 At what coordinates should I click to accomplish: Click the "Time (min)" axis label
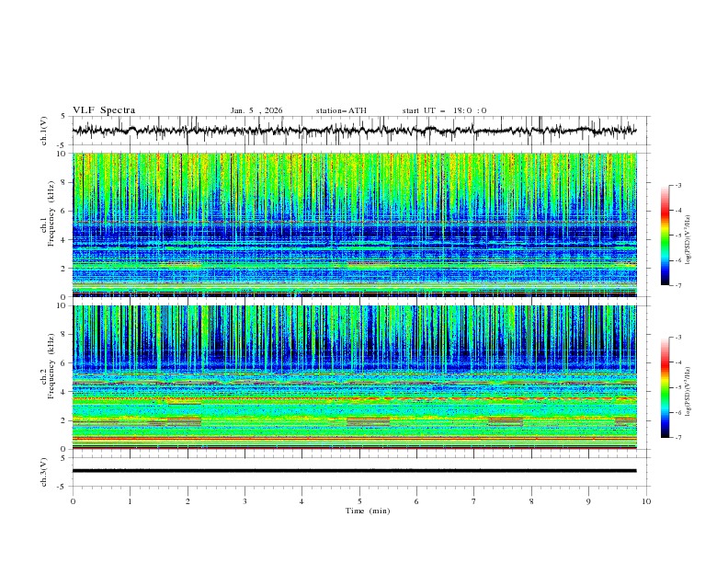[x=368, y=511]
